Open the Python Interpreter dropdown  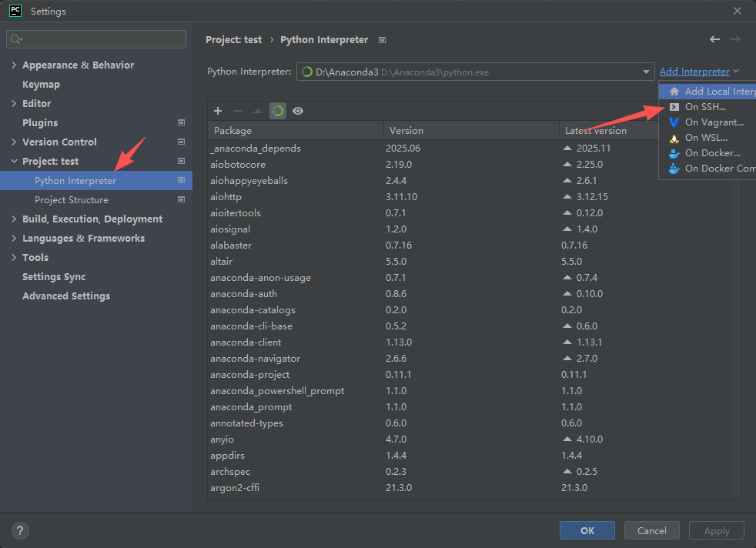click(647, 72)
